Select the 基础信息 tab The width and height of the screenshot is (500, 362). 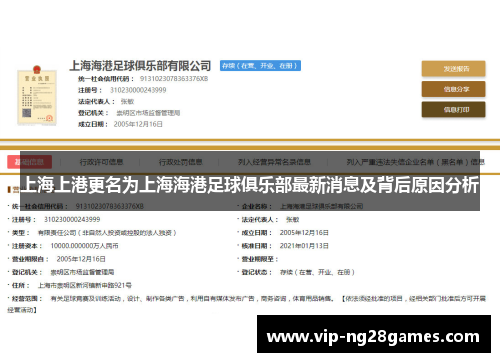click(29, 162)
